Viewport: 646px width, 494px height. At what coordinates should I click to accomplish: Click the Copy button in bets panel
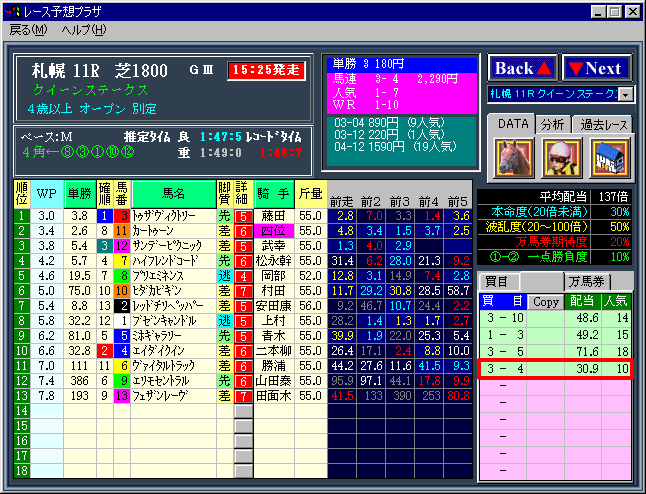coord(546,300)
